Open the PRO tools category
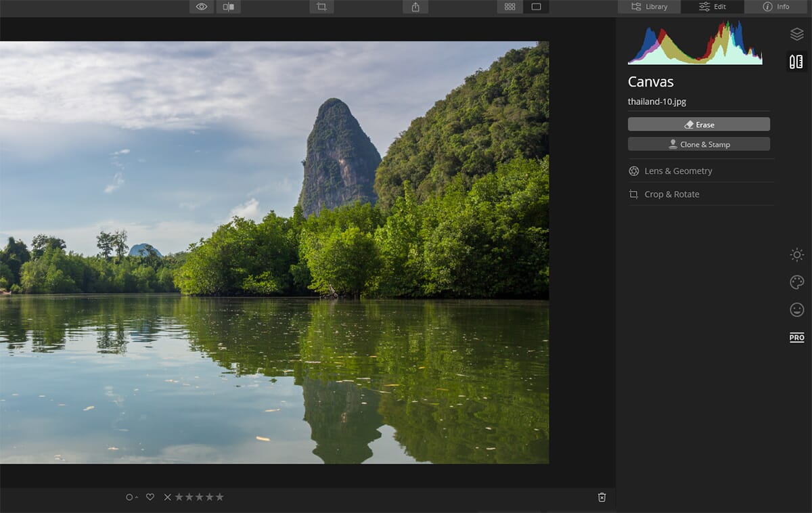This screenshot has width=812, height=513. pyautogui.click(x=797, y=337)
